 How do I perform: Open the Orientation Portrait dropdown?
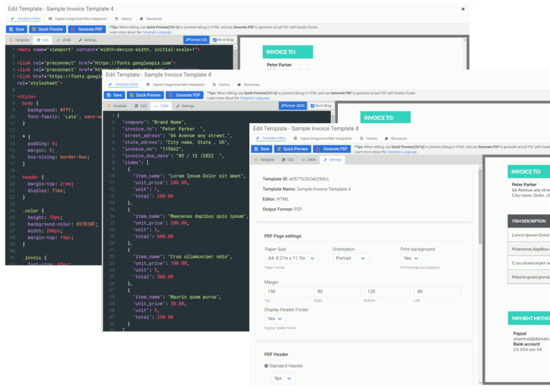350,258
